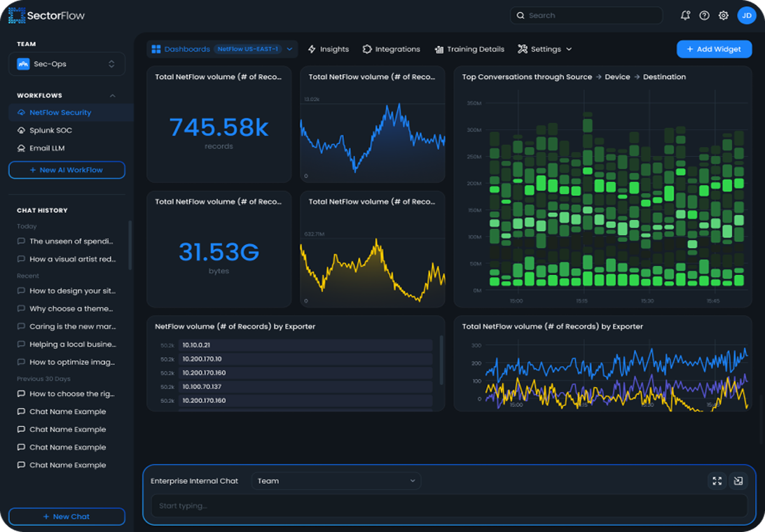This screenshot has height=532, width=765.
Task: Select the 10.100.70.137 exporter bar
Action: point(305,386)
